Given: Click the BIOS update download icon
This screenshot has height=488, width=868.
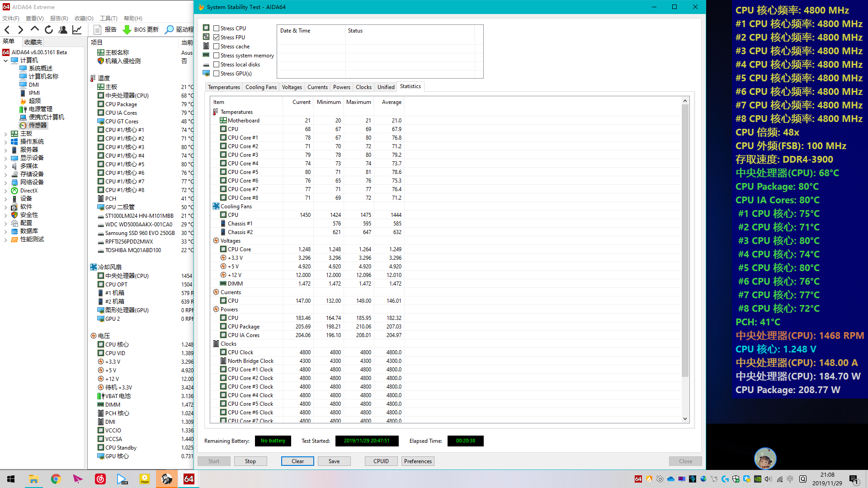Looking at the screenshot, I should coord(127,30).
